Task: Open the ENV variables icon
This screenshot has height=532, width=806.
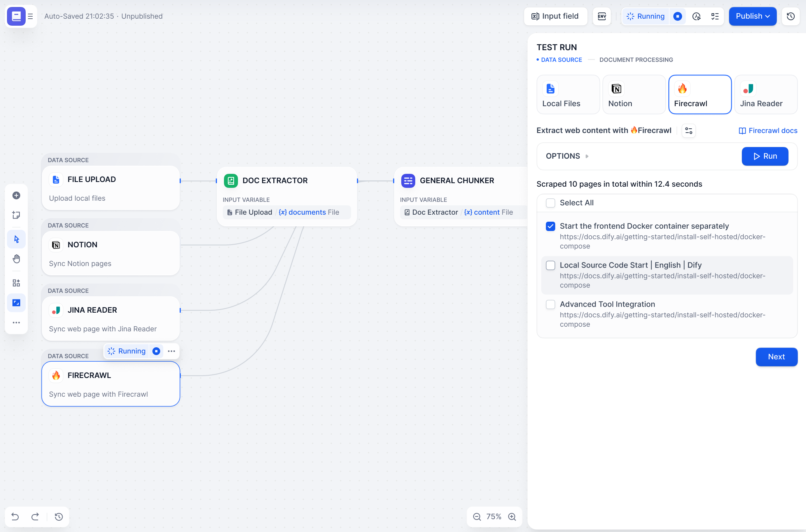Action: point(602,16)
